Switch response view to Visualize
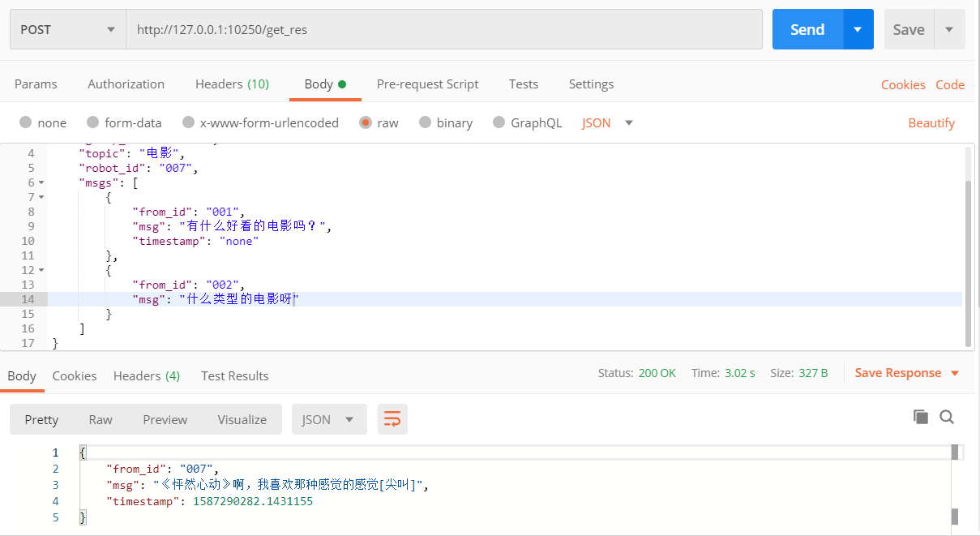 click(x=242, y=419)
